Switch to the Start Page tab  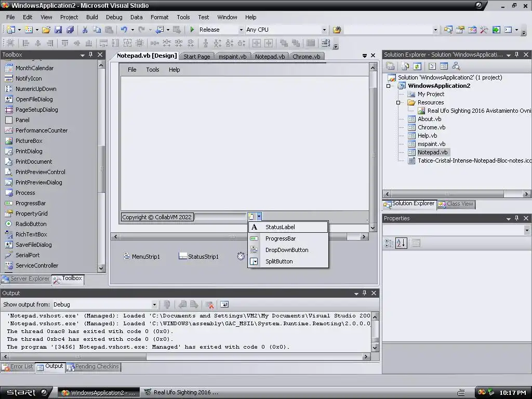pyautogui.click(x=197, y=57)
